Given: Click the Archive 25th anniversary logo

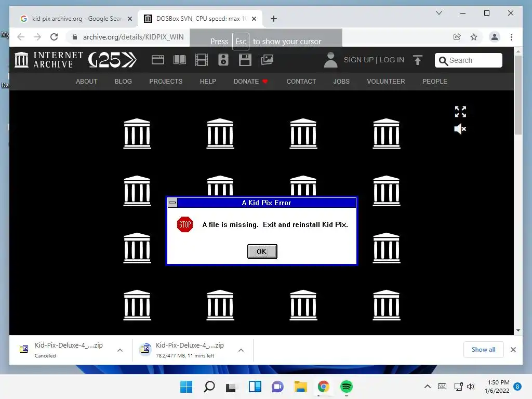Looking at the screenshot, I should [x=112, y=60].
